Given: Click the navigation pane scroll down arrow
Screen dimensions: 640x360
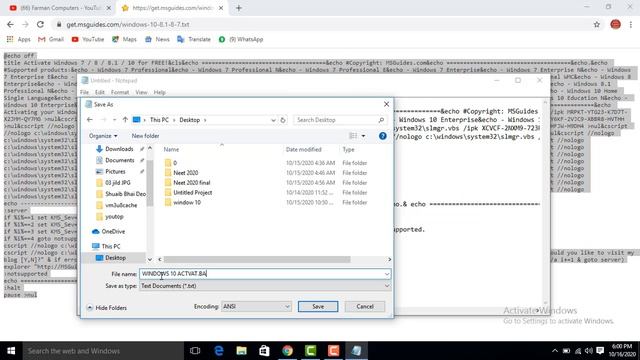Looking at the screenshot, I should (x=150, y=259).
